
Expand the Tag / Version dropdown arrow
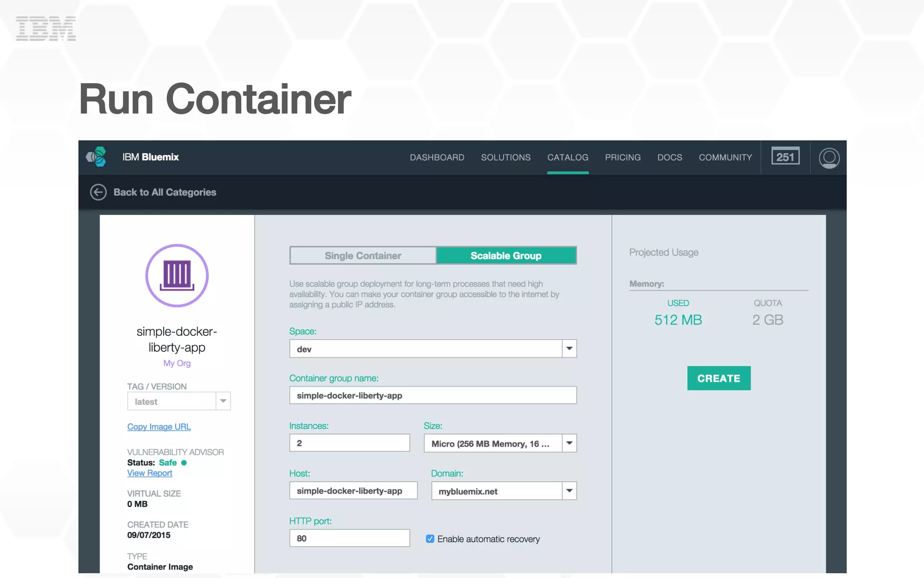click(223, 401)
